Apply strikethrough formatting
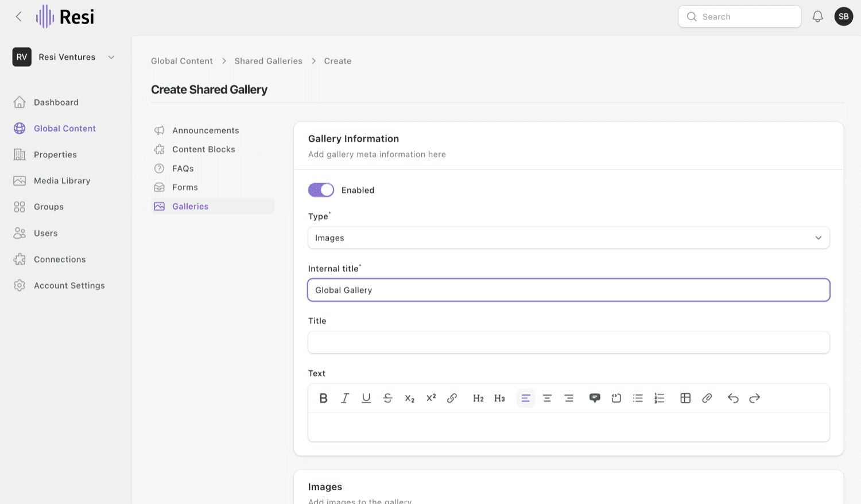 tap(388, 398)
